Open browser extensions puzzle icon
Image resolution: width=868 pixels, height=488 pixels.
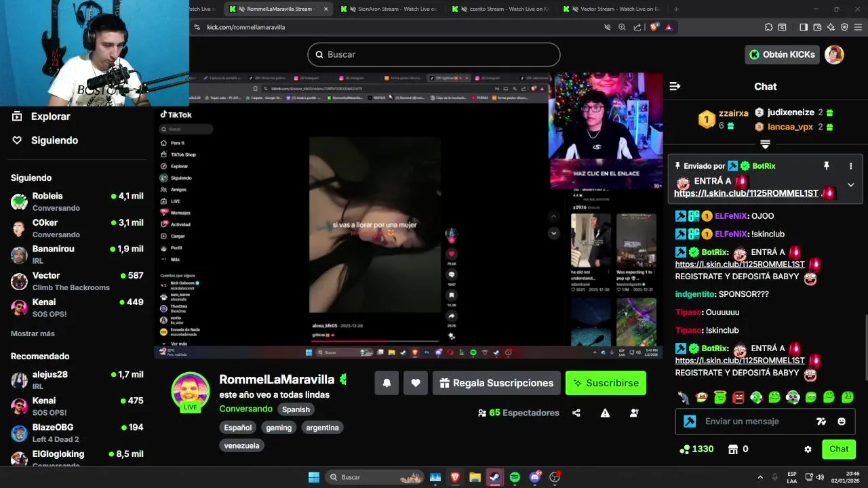(x=768, y=27)
